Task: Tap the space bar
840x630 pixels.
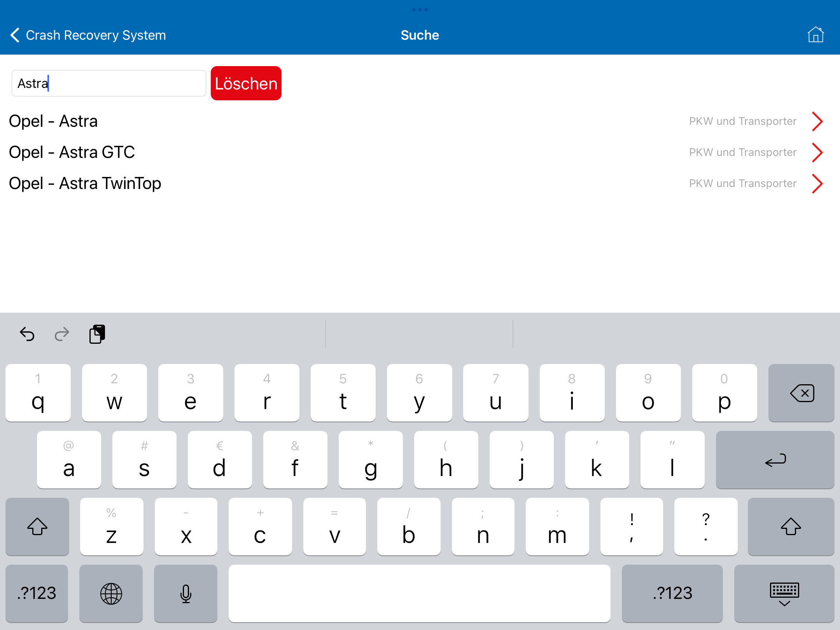Action: coord(420,593)
